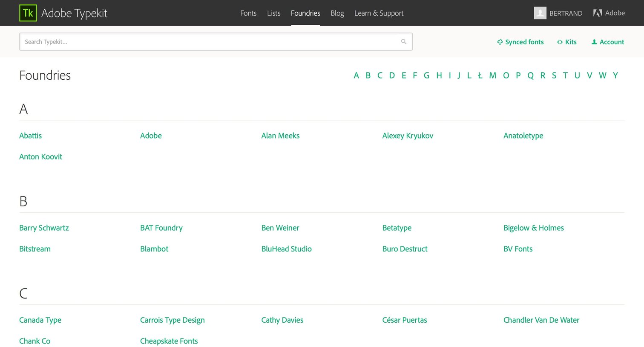The width and height of the screenshot is (644, 347).
Task: Open the Buro Destruct foundry
Action: click(x=405, y=249)
